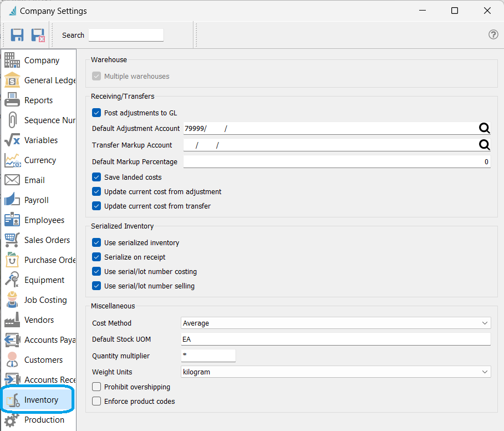504x431 pixels.
Task: Look up Default Adjustment Account with magnifier
Action: pyautogui.click(x=484, y=128)
